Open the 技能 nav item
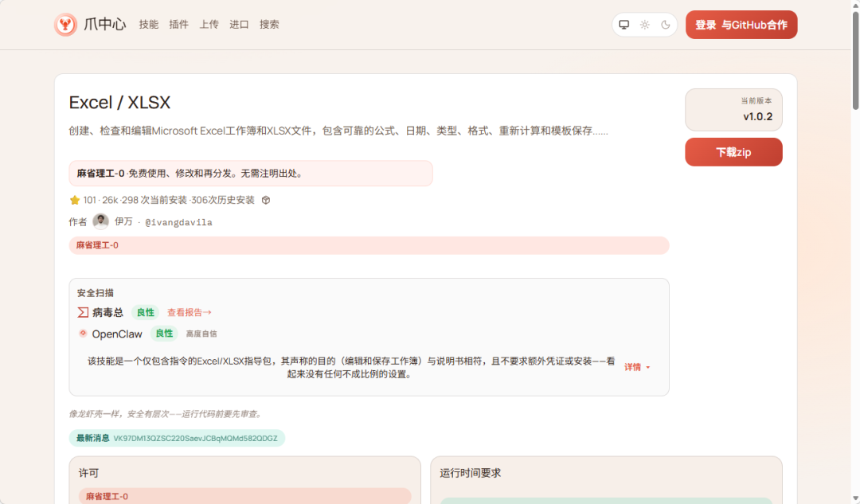The image size is (860, 504). (149, 25)
